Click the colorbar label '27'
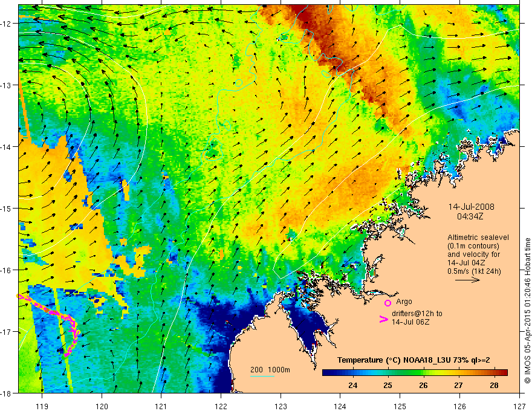Image resolution: width=532 pixels, height=411 pixels. [458, 385]
